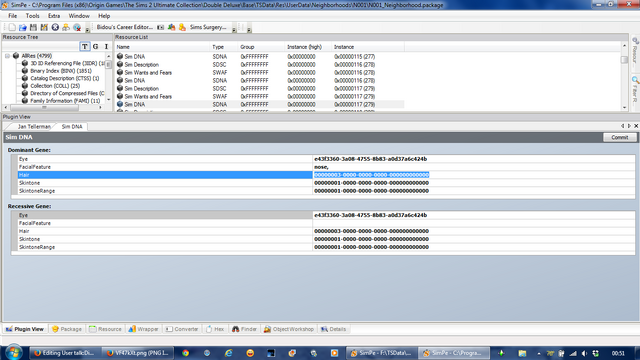Viewport: 640px width, 360px height.
Task: Click the small box icon after Career Editor
Action: pyautogui.click(x=160, y=27)
